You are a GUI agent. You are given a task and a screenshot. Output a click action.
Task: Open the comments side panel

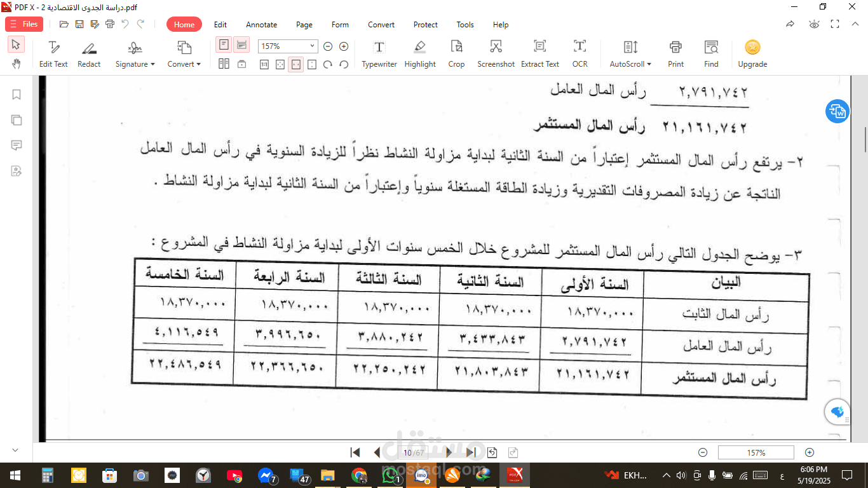pyautogui.click(x=17, y=146)
